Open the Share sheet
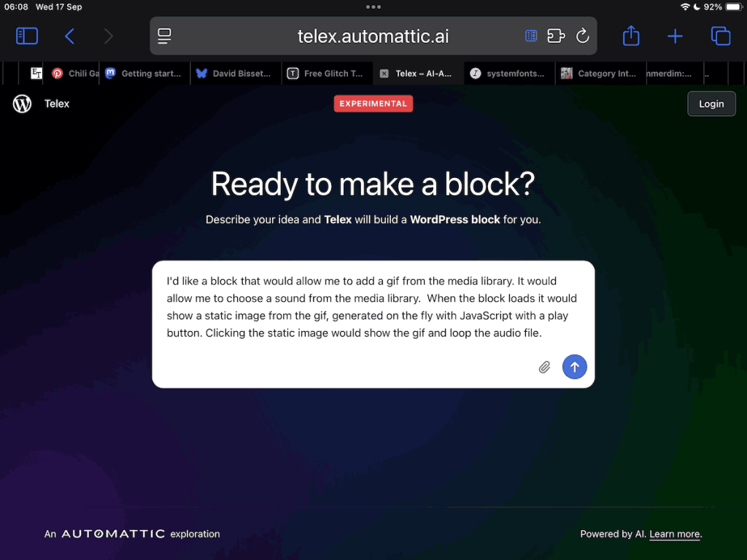This screenshot has height=560, width=747. click(631, 36)
